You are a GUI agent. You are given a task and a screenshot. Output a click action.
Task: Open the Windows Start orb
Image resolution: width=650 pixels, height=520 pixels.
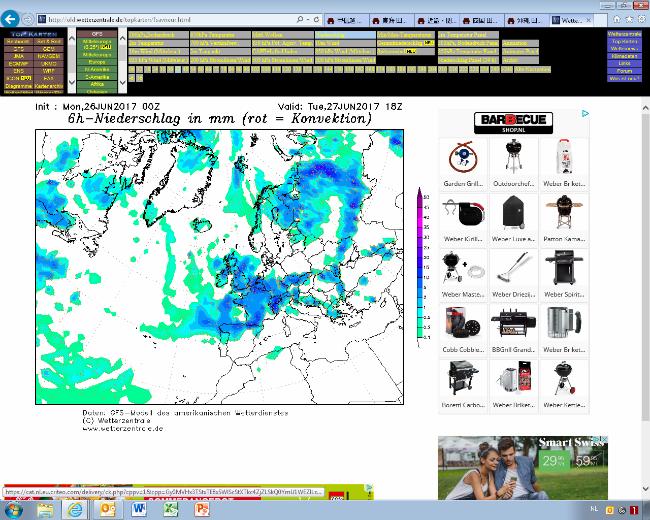click(12, 510)
